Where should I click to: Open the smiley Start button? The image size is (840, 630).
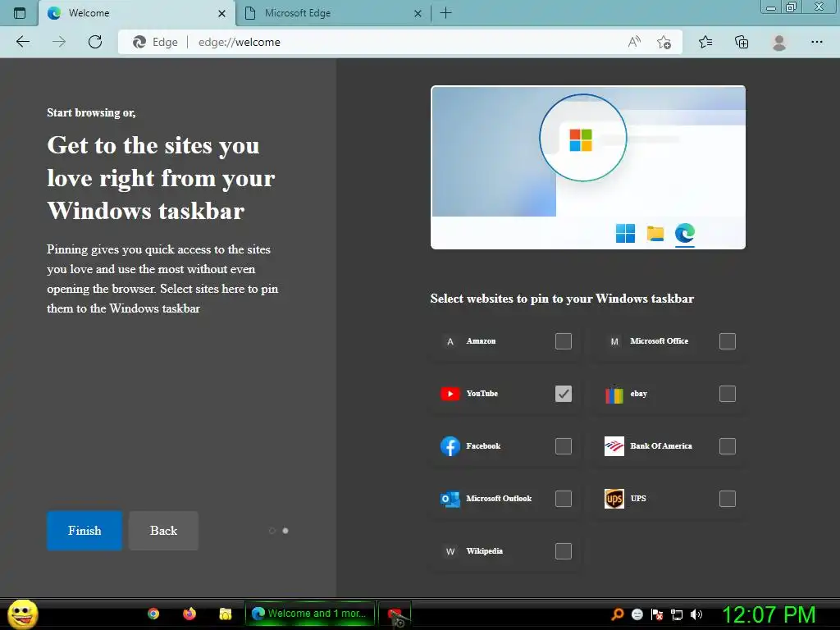click(x=22, y=614)
